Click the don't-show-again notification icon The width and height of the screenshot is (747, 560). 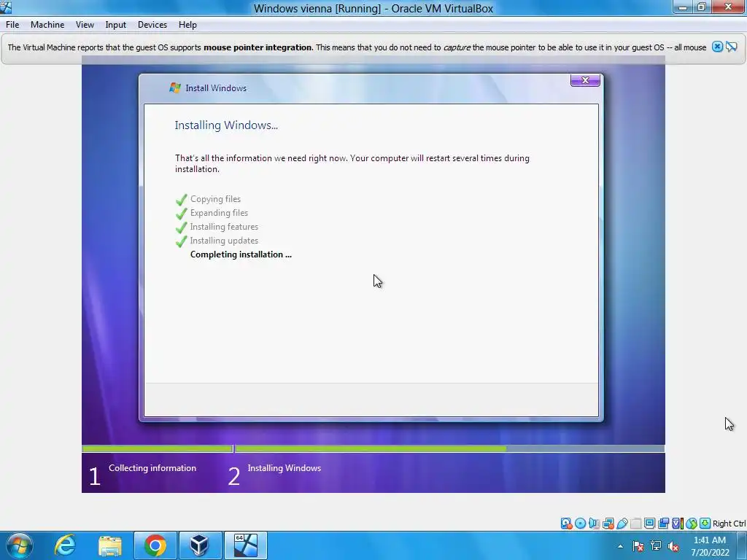(732, 47)
